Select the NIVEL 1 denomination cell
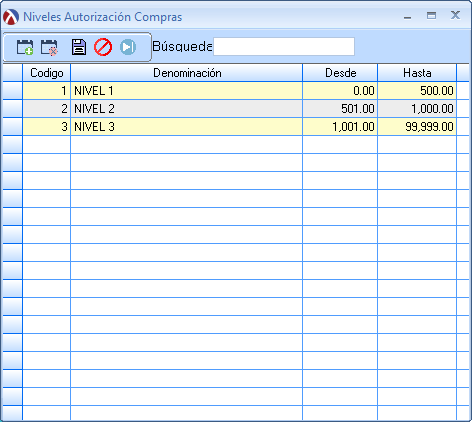This screenshot has width=472, height=422. pyautogui.click(x=187, y=91)
